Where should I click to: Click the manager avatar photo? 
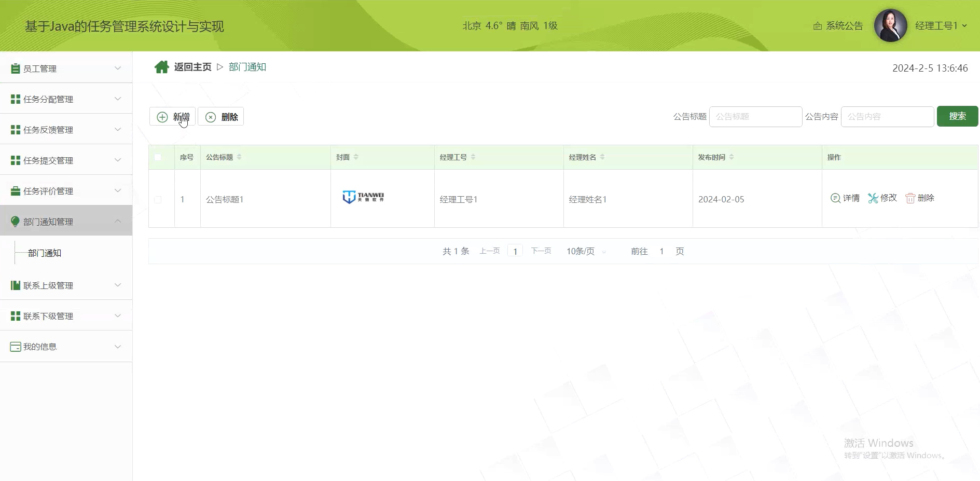(891, 25)
